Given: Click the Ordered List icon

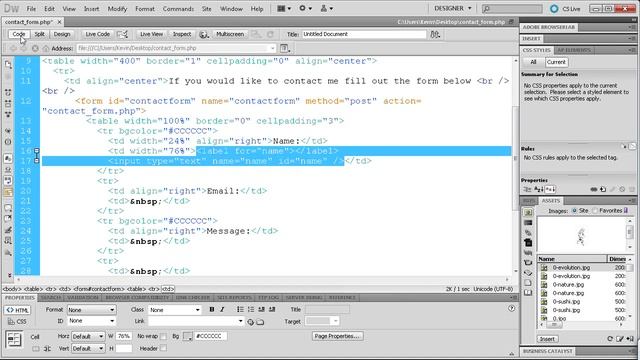Looking at the screenshot, I should (x=251, y=310).
